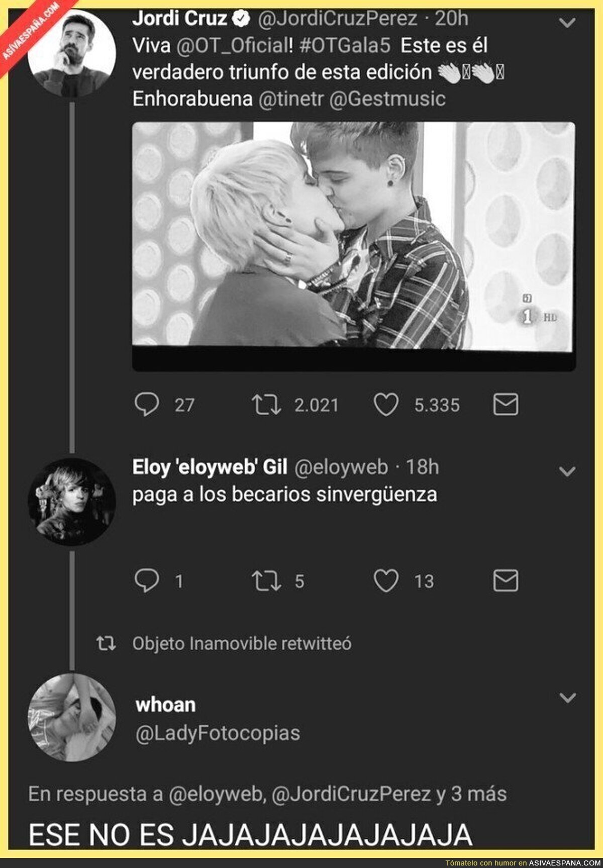Viewport: 603px width, 868px height.
Task: Open the #OTGala5 hashtag
Action: (x=345, y=46)
